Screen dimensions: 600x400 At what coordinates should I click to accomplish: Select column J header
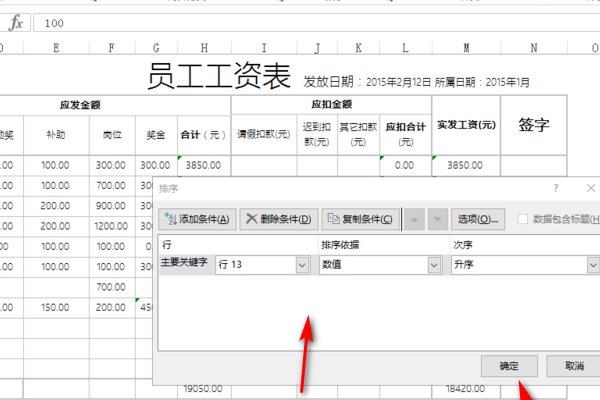point(317,48)
